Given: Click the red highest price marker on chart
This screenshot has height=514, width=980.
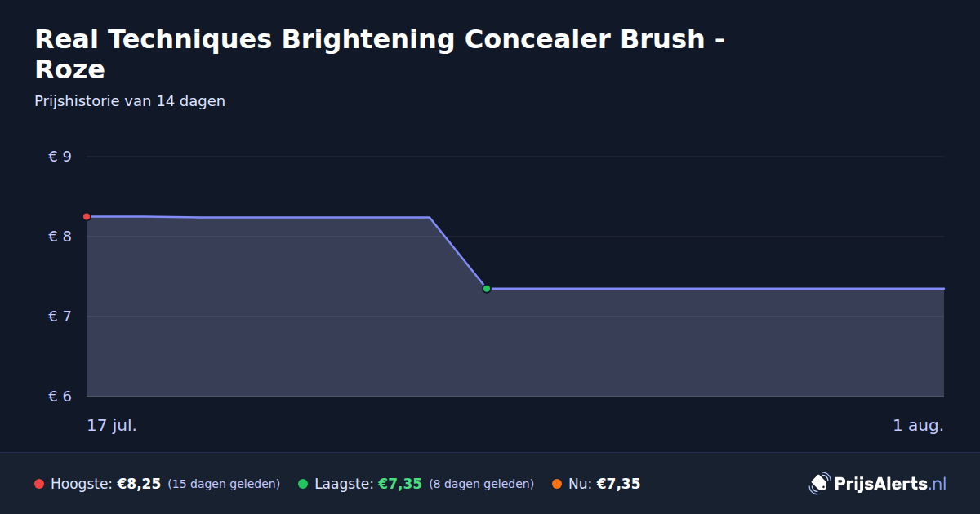Looking at the screenshot, I should (87, 216).
